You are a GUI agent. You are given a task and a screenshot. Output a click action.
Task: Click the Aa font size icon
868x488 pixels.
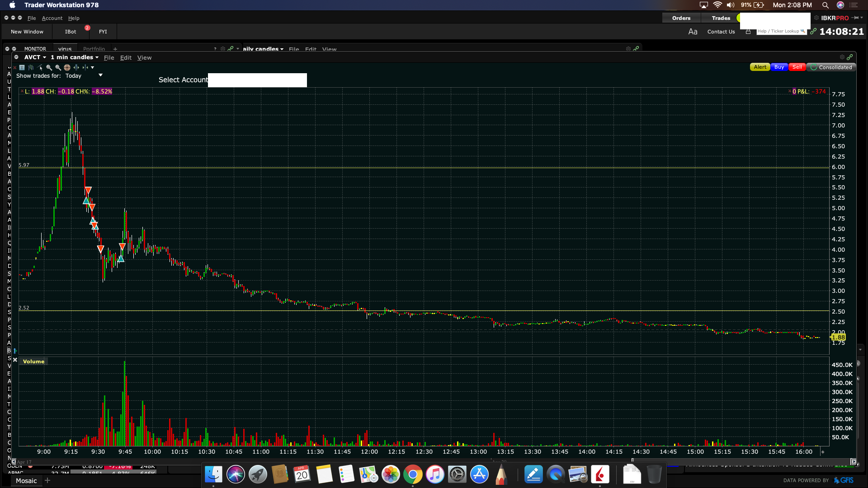coord(693,32)
